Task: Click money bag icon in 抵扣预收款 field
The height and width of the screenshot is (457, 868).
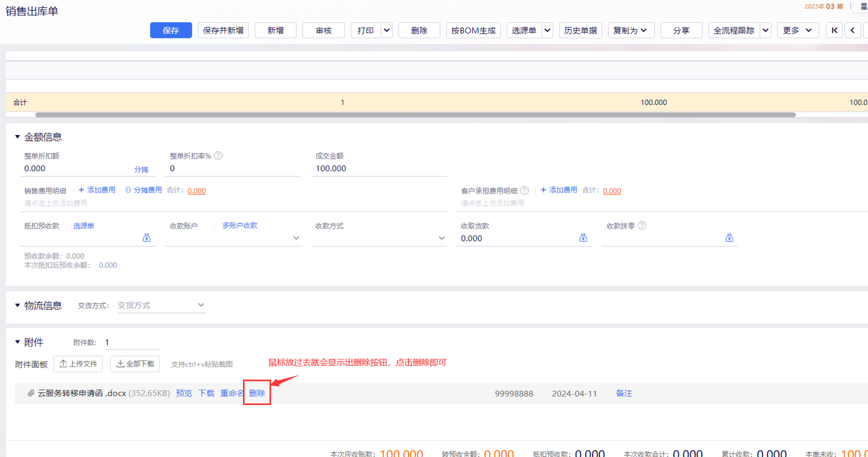Action: coord(147,237)
